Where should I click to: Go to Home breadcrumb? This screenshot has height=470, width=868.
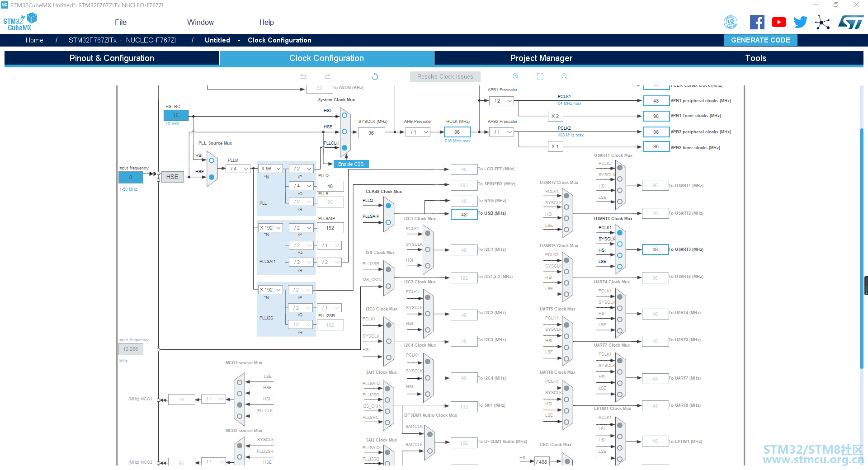34,40
